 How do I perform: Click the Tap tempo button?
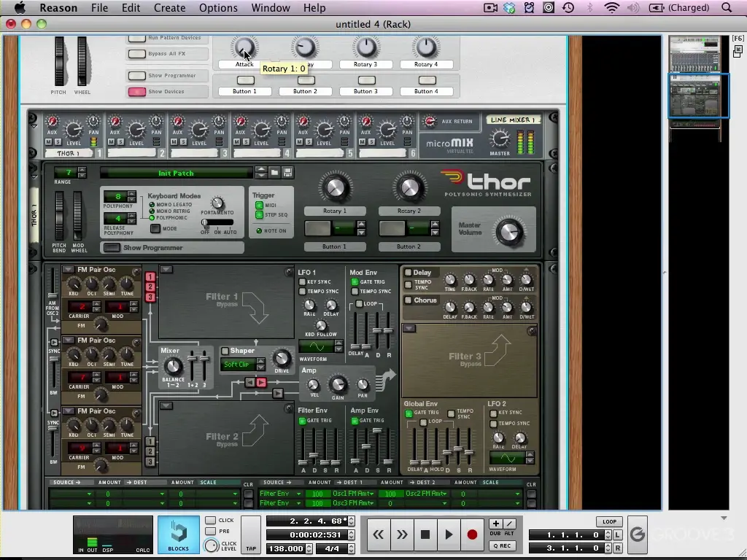tap(251, 534)
